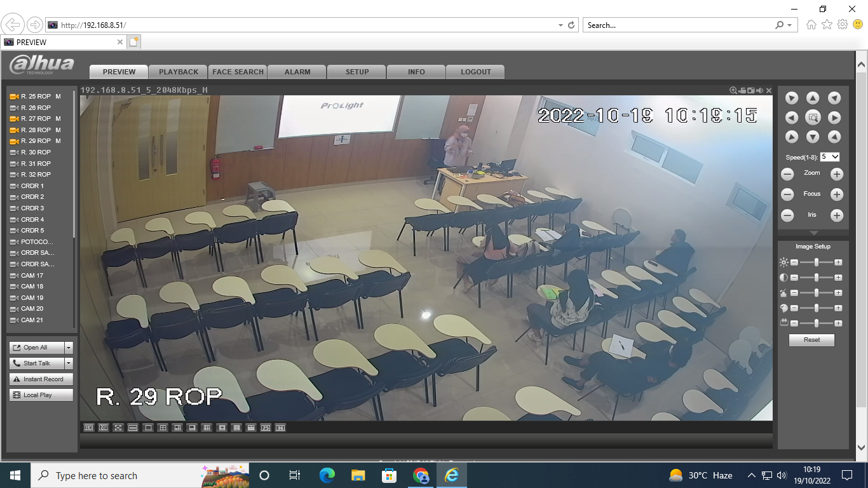This screenshot has width=868, height=488.
Task: Click the Local Play button
Action: coord(41,395)
